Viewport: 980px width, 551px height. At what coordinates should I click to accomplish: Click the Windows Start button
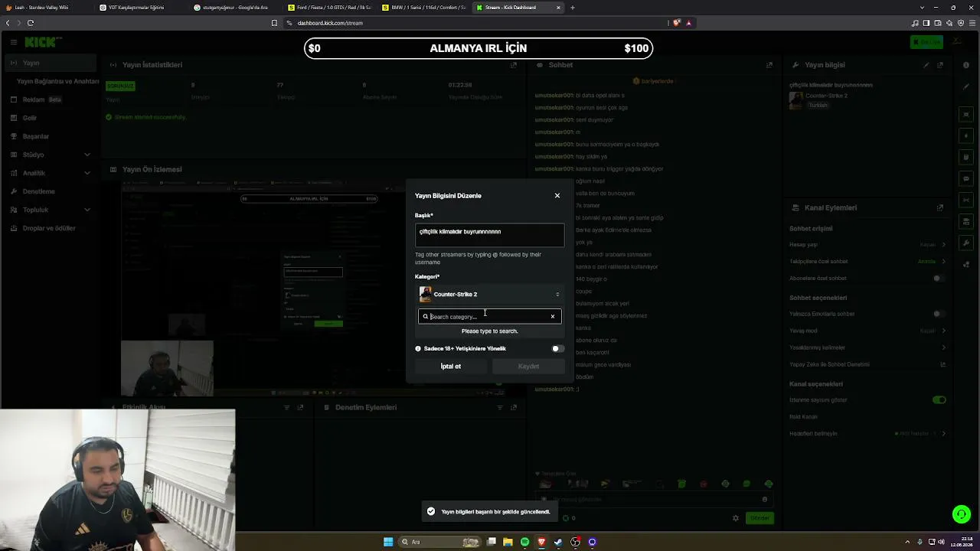388,542
